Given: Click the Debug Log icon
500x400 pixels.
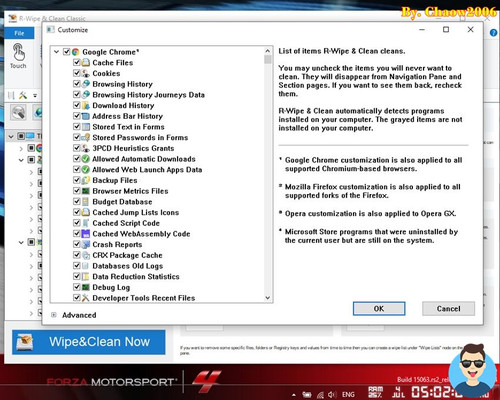Looking at the screenshot, I should point(86,287).
